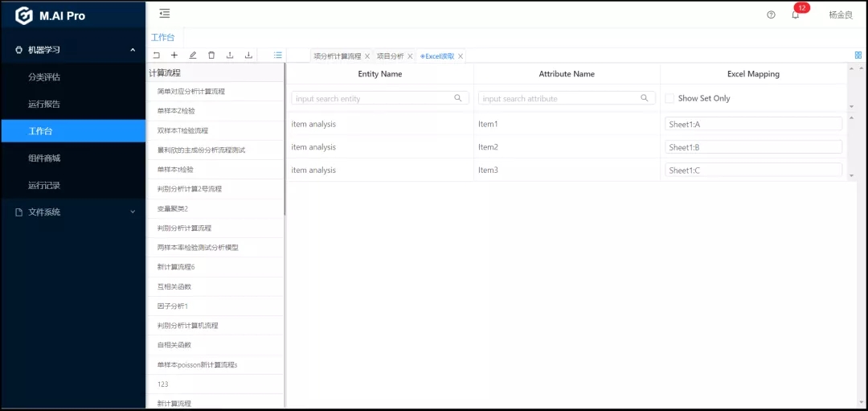Close the Excel读取 tab
The height and width of the screenshot is (411, 868).
point(461,56)
